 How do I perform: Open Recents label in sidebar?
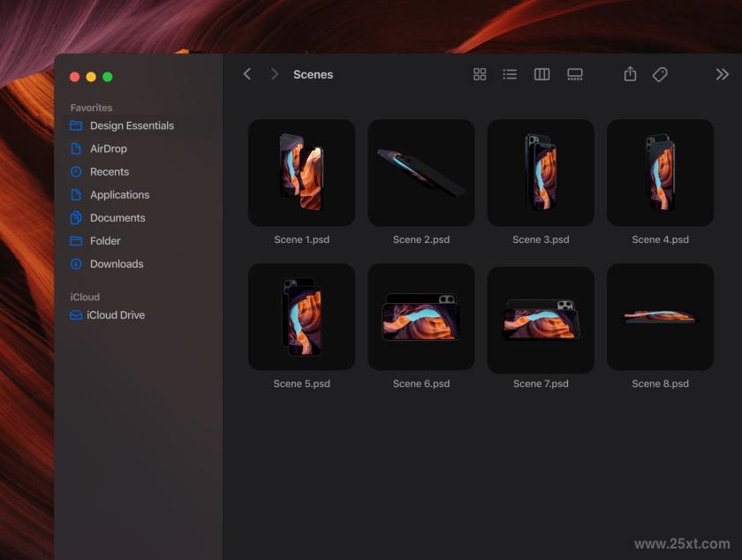click(110, 171)
